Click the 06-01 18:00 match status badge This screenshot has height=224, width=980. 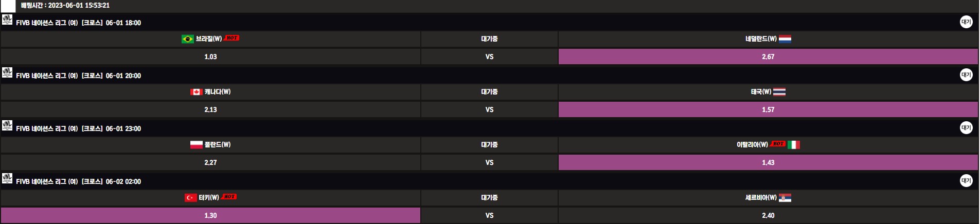pyautogui.click(x=966, y=22)
